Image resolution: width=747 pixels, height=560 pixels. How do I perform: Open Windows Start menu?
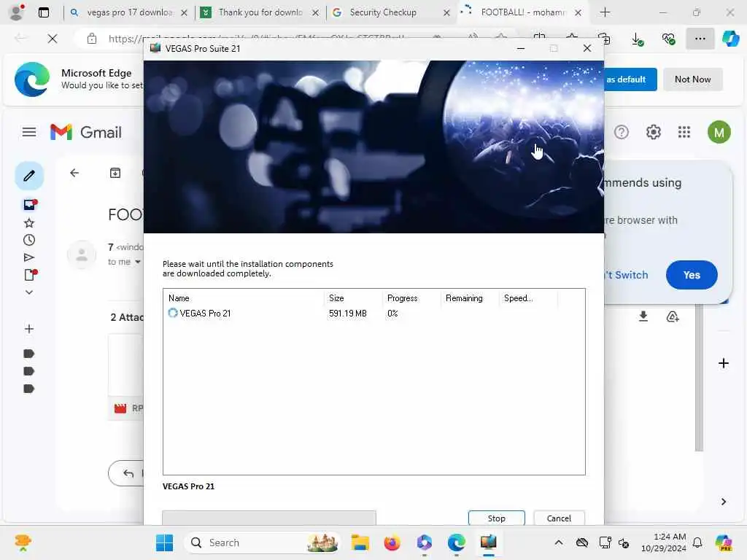pos(164,542)
